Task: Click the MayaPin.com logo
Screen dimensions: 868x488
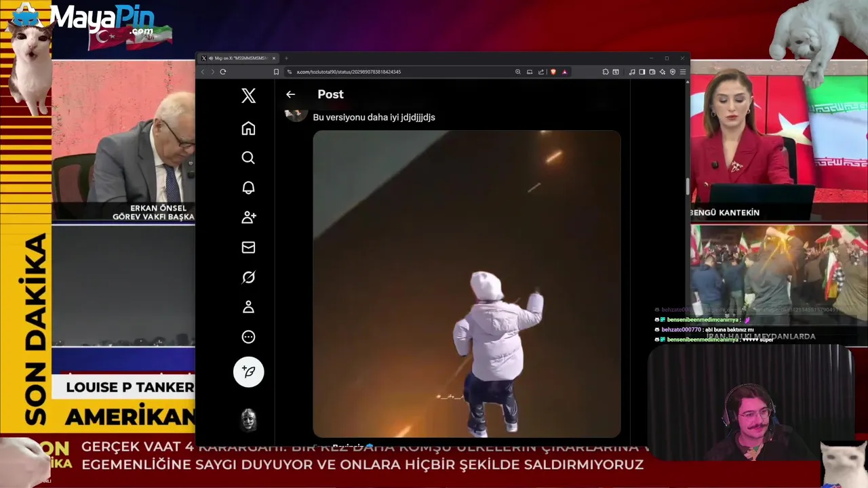Action: pos(102,20)
